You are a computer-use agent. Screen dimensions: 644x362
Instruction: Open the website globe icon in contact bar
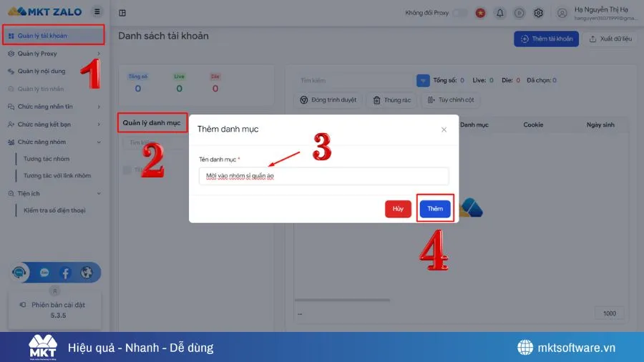tap(87, 273)
